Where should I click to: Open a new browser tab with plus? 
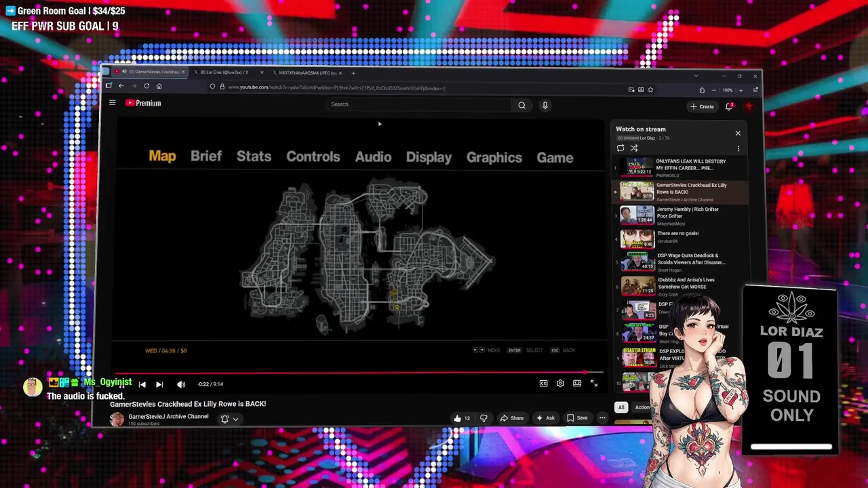[x=353, y=73]
